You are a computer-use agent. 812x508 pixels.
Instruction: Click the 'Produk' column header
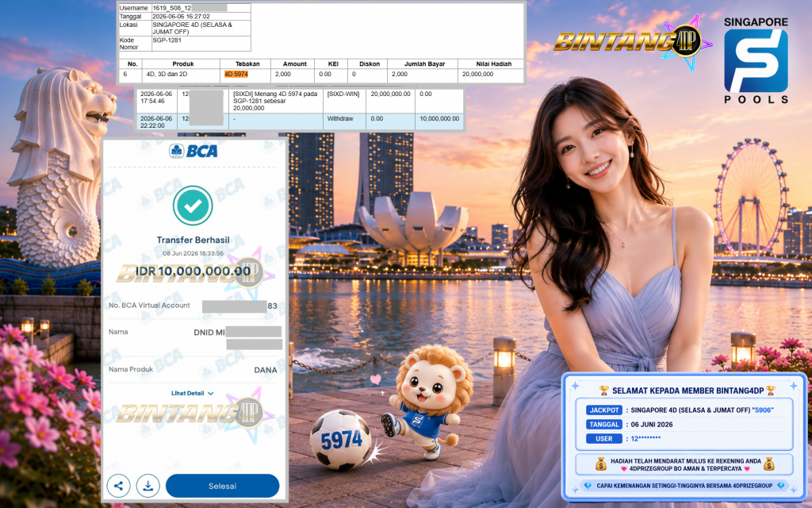coord(183,63)
